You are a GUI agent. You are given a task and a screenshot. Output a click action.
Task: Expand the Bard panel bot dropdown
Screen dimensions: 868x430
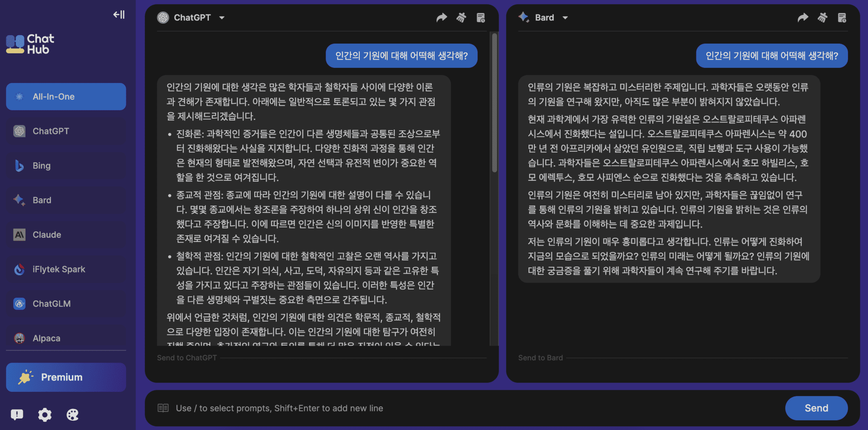(565, 18)
